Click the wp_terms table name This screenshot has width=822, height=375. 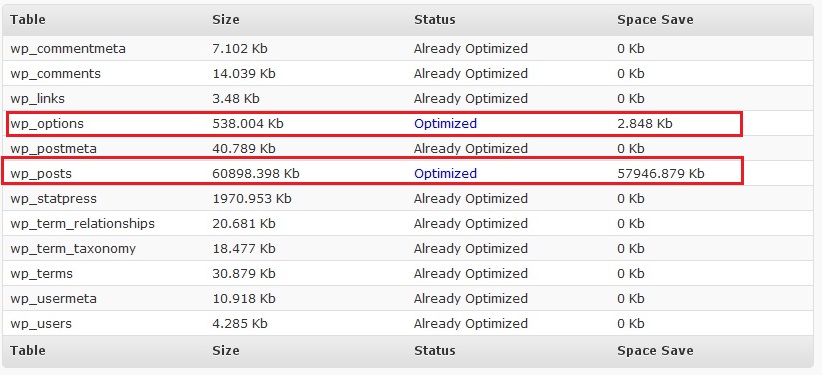pyautogui.click(x=41, y=274)
